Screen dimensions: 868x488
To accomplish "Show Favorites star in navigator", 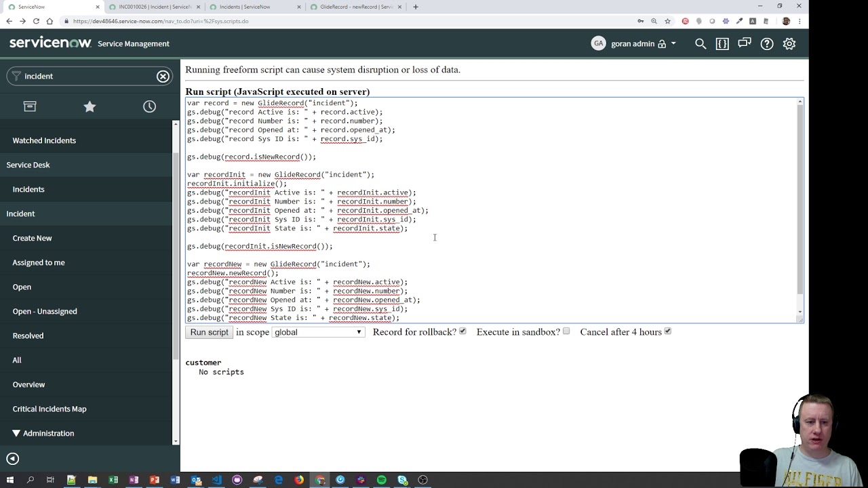I will (90, 106).
